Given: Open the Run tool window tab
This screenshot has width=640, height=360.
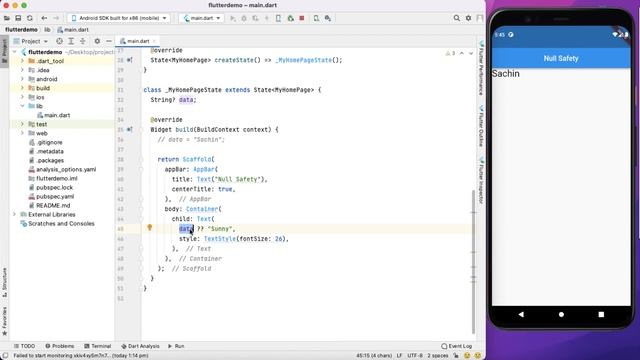Looking at the screenshot, I should pos(176,346).
